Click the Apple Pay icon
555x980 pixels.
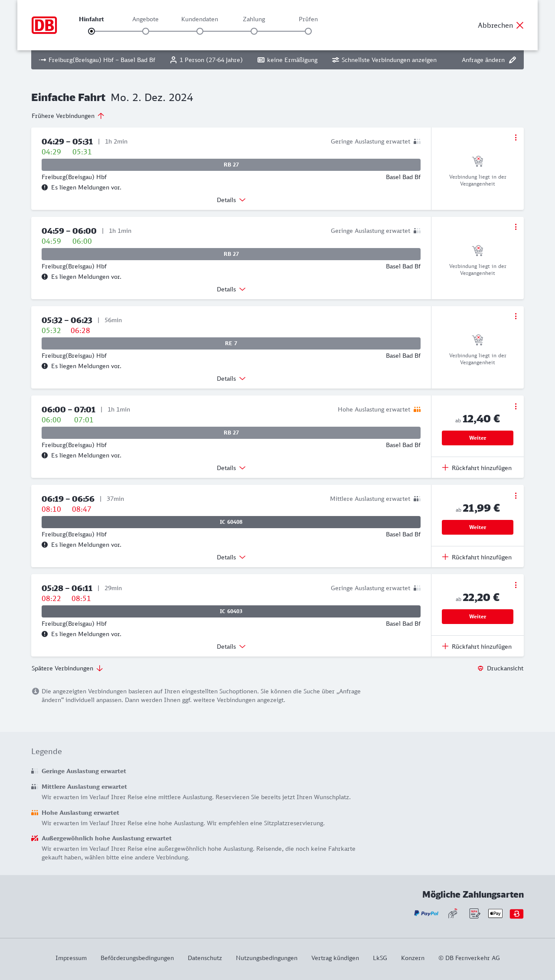(495, 914)
